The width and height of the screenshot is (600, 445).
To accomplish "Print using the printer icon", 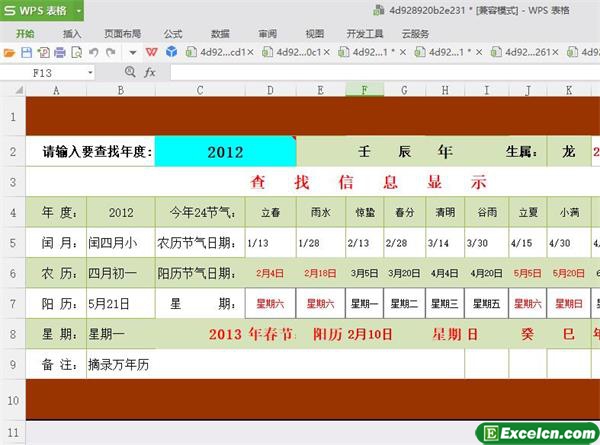I will click(x=60, y=52).
